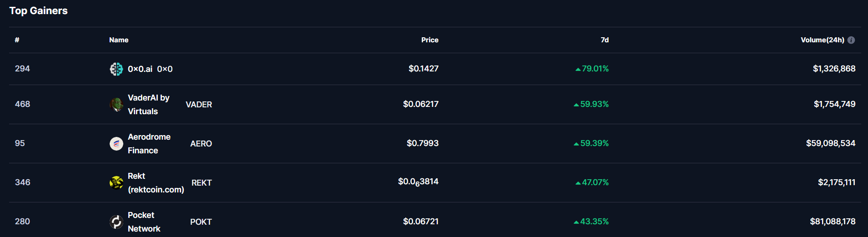Click the green up arrow beside 79.01%
Viewport: 868px width, 237px height.
pyautogui.click(x=578, y=69)
